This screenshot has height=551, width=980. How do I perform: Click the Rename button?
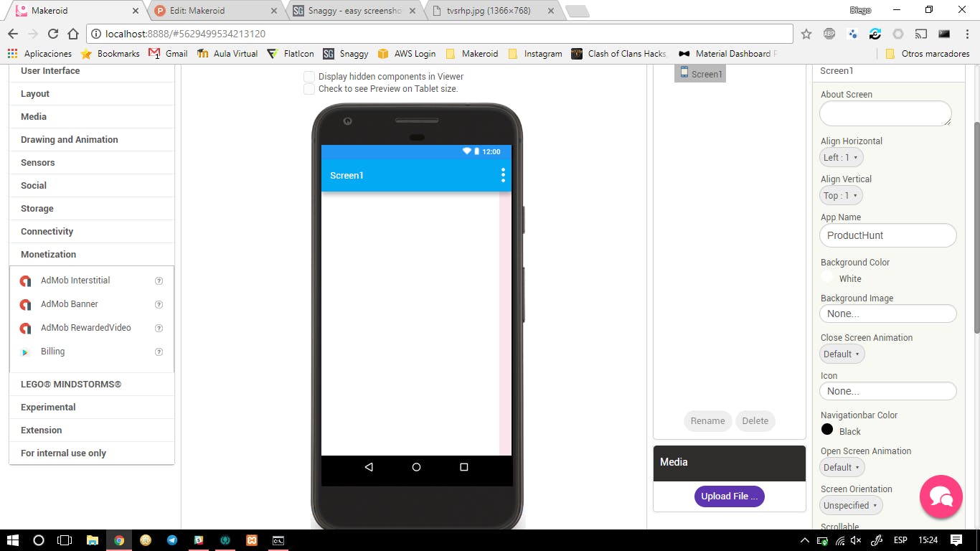[707, 421]
